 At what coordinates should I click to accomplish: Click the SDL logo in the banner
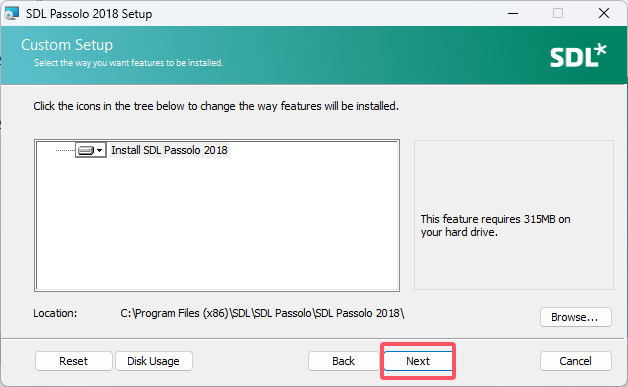point(578,56)
